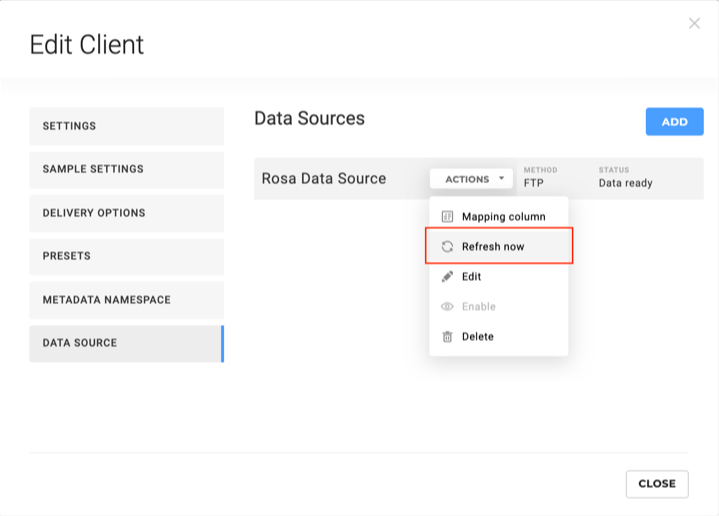Screen dimensions: 719x516
Task: Select the Presets tab
Action: click(126, 256)
